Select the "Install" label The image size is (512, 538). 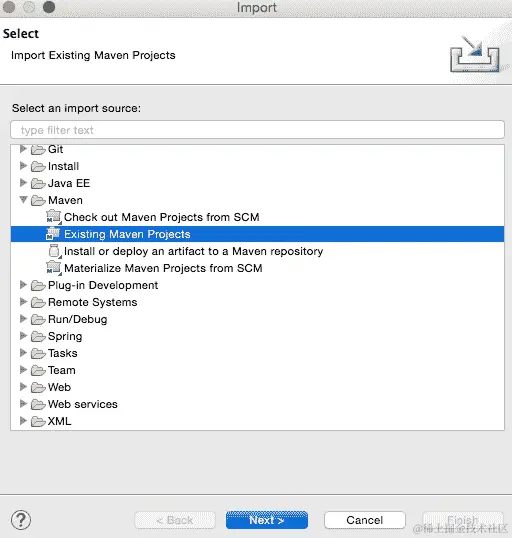(63, 166)
